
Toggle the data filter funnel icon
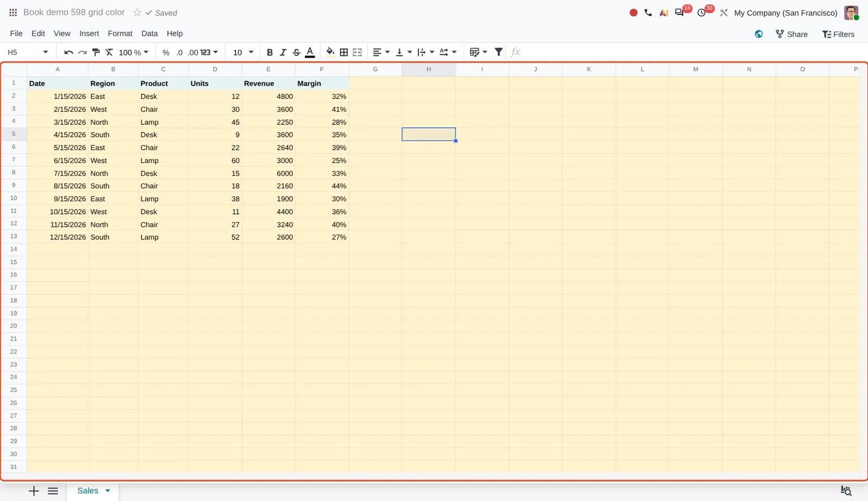pos(499,52)
